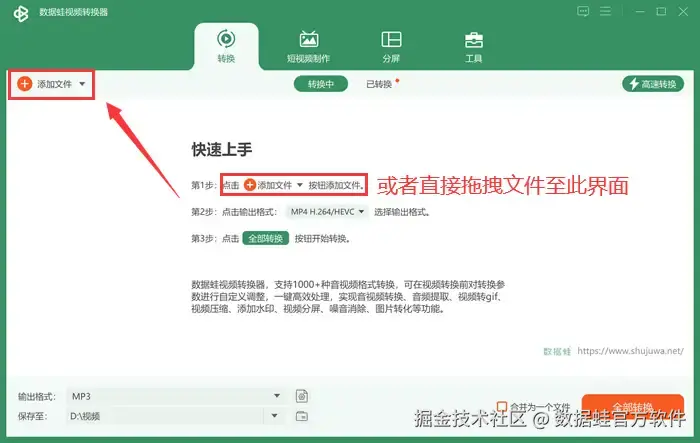The height and width of the screenshot is (443, 700).
Task: Switch to the 已转换 list
Action: (379, 84)
